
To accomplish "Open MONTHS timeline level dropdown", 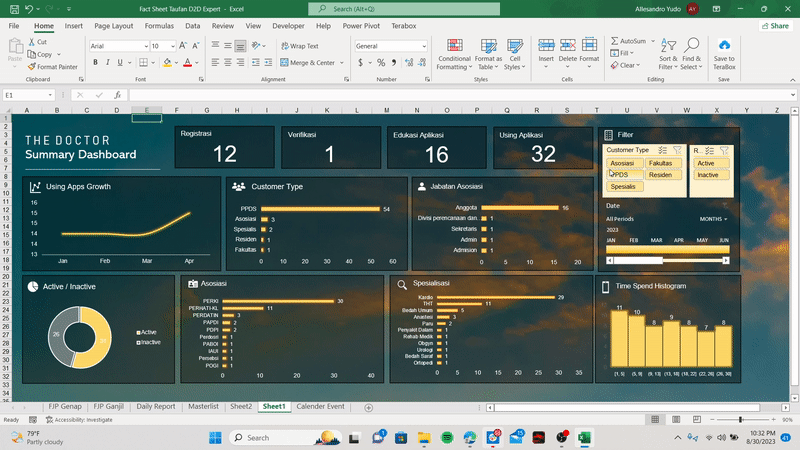I will [x=713, y=219].
